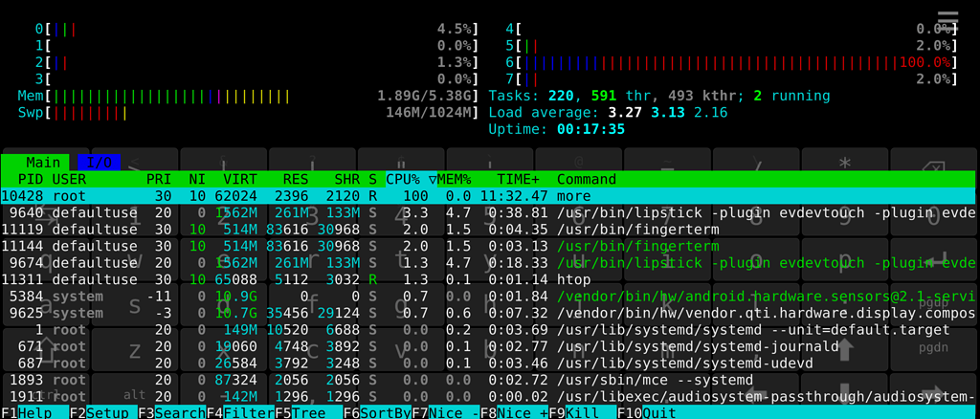Image resolution: width=980 pixels, height=419 pixels.
Task: Sort by the PRI column header
Action: click(x=159, y=179)
